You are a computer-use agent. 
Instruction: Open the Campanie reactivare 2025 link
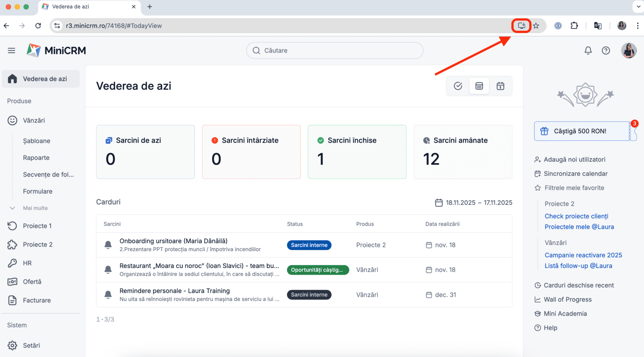[583, 255]
